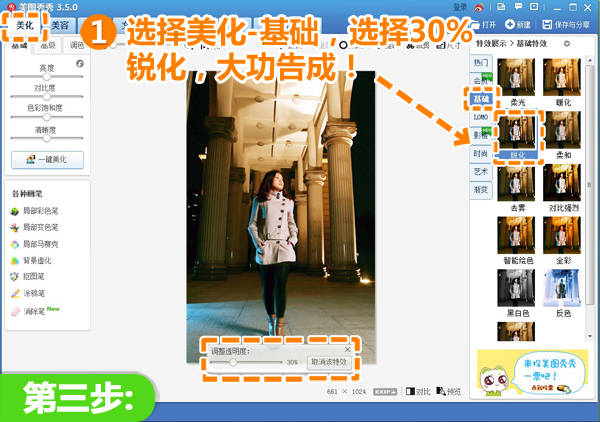Switch to the 美容 tab

[60, 26]
